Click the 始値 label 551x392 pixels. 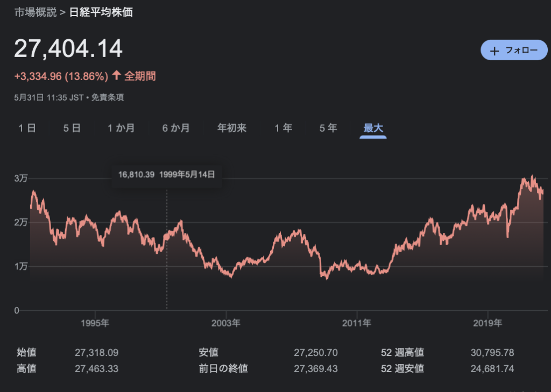tap(26, 352)
